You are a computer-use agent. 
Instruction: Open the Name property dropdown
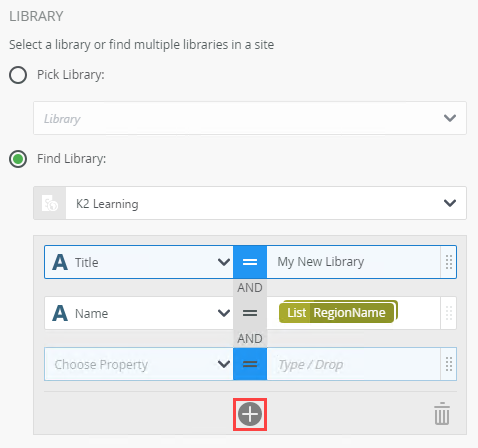139,313
